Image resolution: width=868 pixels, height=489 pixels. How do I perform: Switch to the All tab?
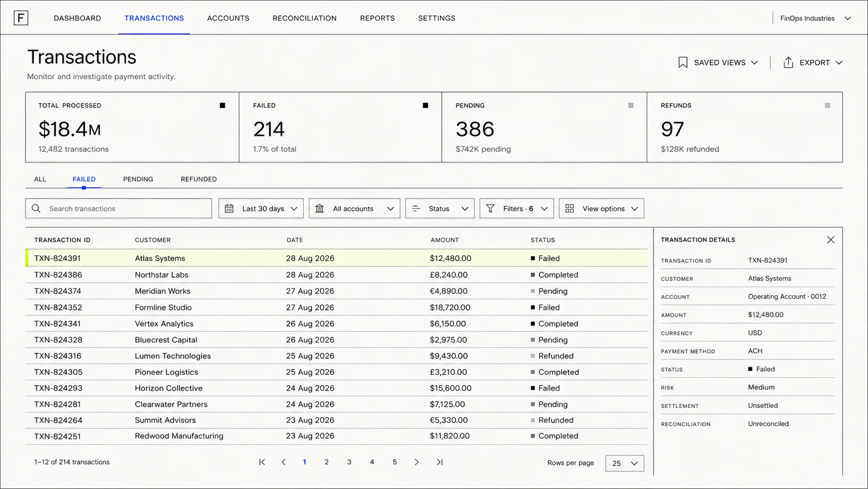tap(40, 179)
